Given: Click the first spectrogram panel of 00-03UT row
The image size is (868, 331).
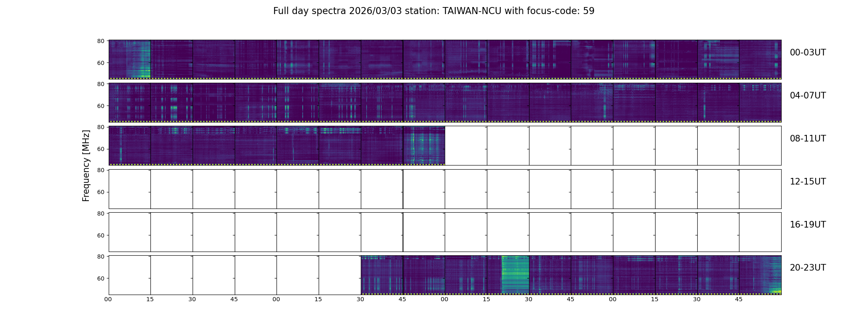Looking at the screenshot, I should (129, 60).
